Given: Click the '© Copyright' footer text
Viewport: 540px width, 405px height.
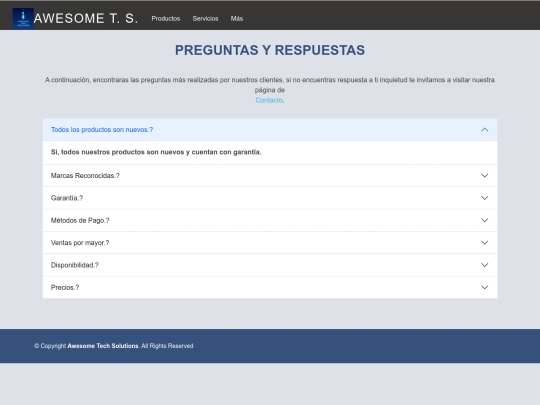Looking at the screenshot, I should pos(50,346).
